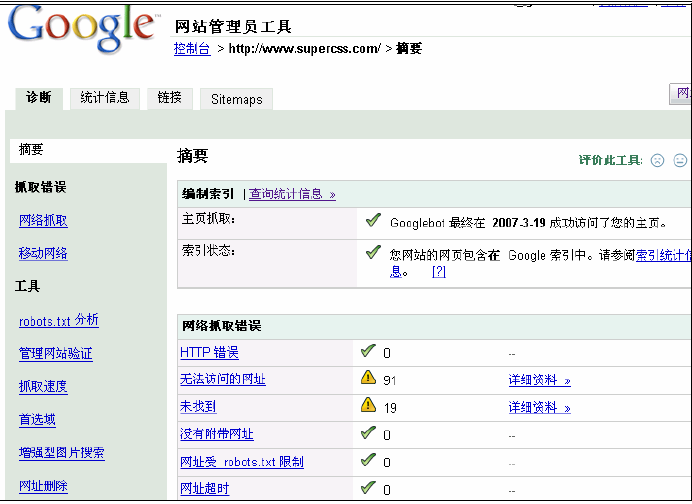Go to 控制台 breadcrumb link
The image size is (692, 504).
[192, 49]
